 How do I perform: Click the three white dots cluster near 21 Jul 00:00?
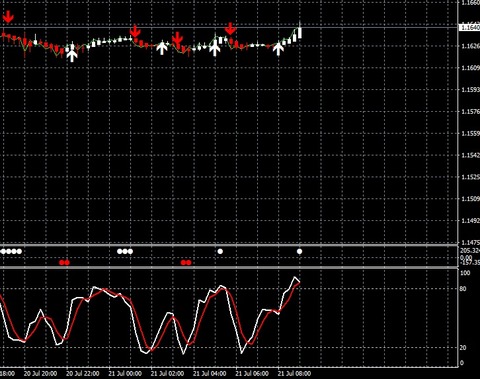[125, 251]
